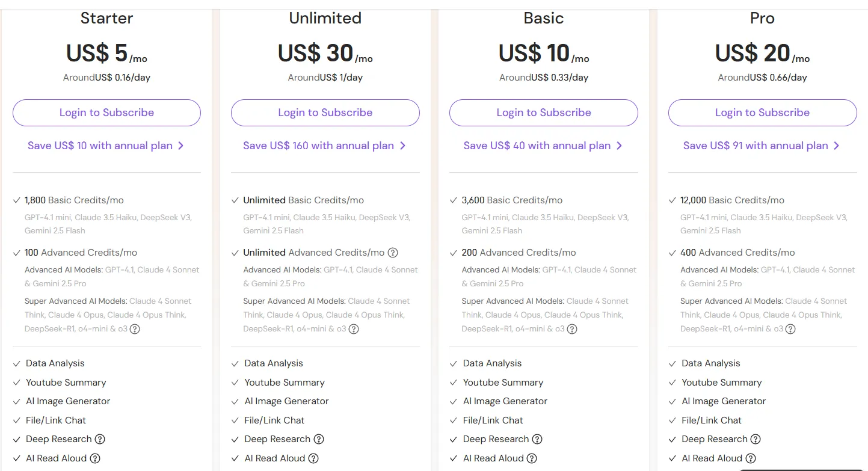Open help icon after Basic plan's o3 models
The width and height of the screenshot is (868, 471).
pyautogui.click(x=572, y=329)
